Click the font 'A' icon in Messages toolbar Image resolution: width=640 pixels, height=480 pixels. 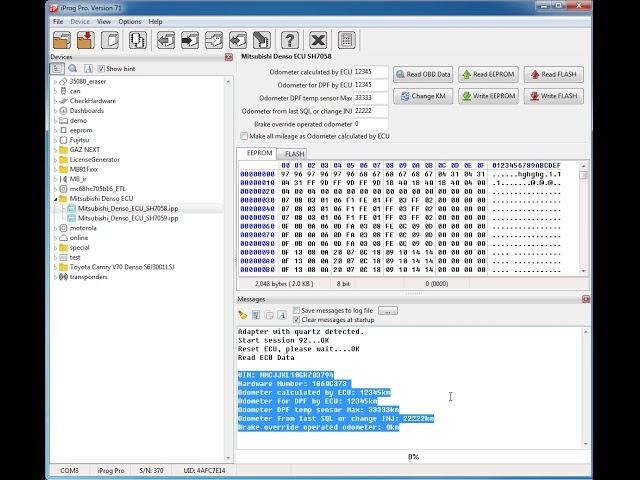pos(282,315)
